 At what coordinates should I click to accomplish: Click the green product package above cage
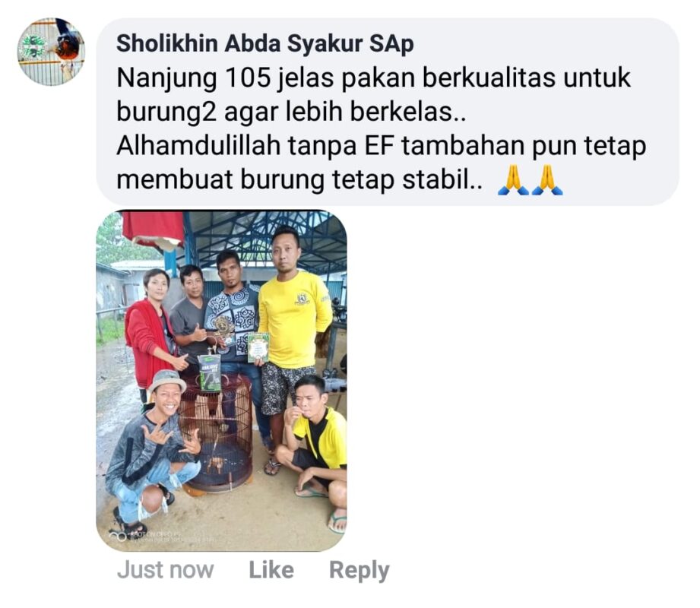209,373
